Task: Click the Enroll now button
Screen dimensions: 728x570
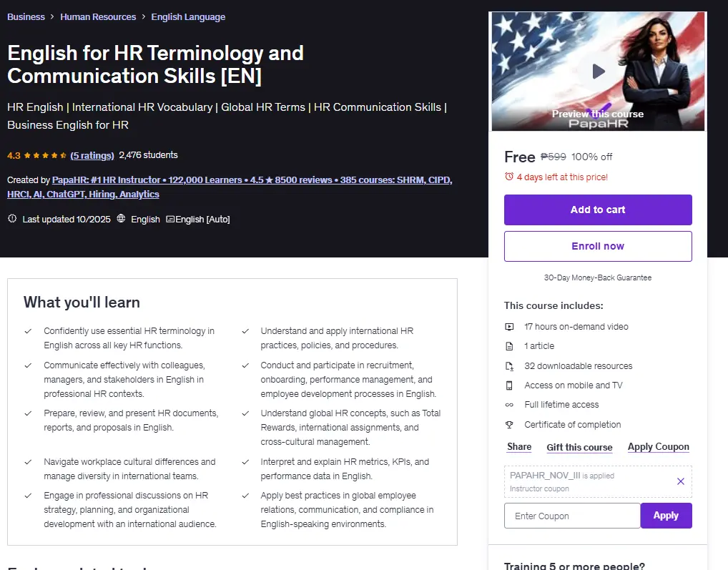Action: pyautogui.click(x=598, y=246)
